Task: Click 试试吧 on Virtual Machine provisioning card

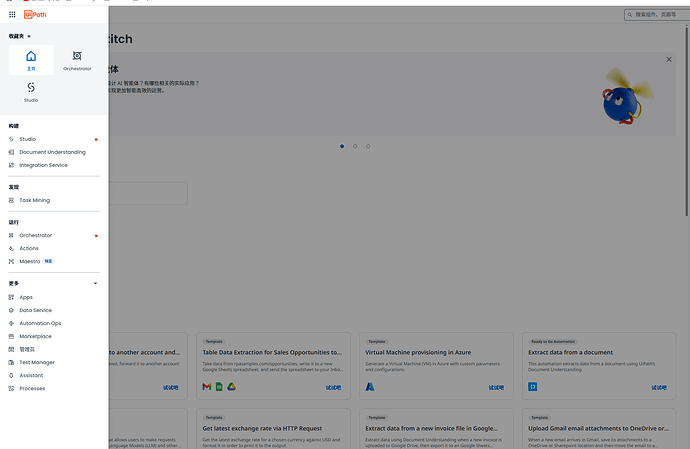Action: (496, 388)
